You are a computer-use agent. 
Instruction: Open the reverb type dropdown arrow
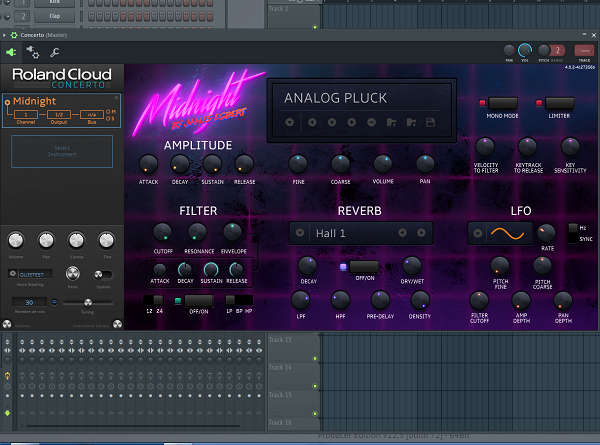pos(300,233)
